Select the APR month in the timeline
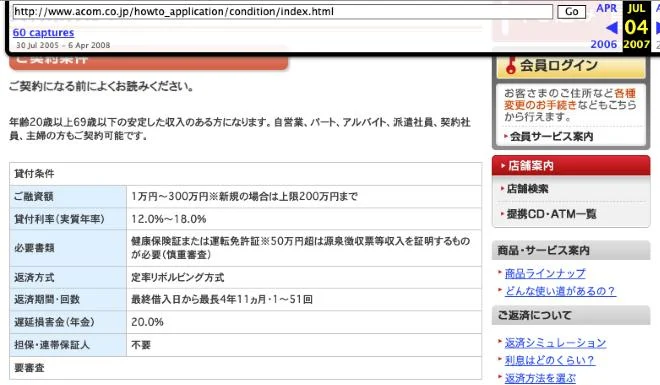This screenshot has height=385, width=660. 606,8
